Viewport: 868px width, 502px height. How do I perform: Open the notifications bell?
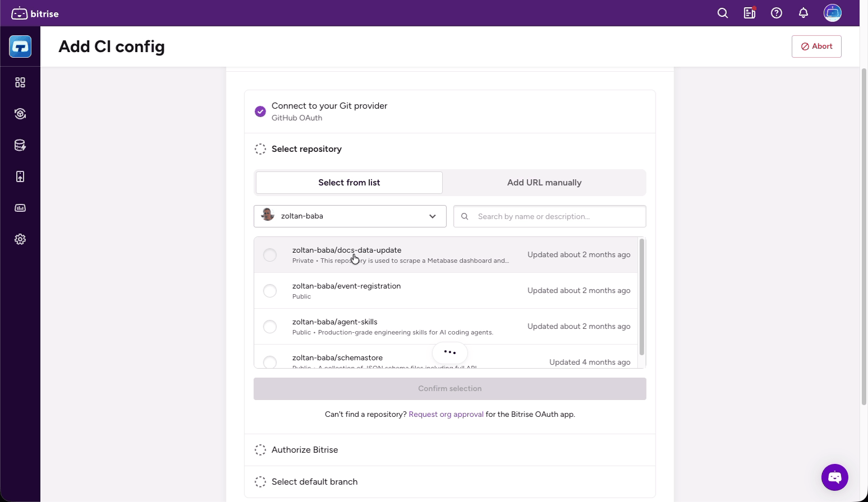click(804, 13)
